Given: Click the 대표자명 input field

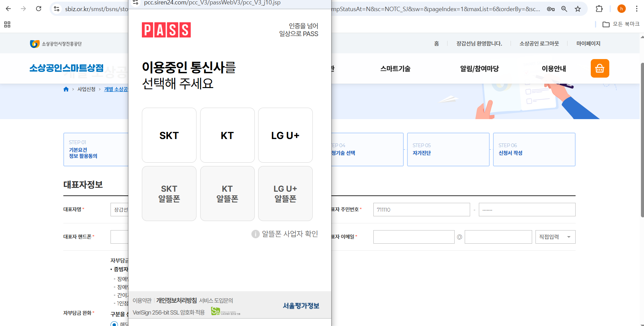Looking at the screenshot, I should pyautogui.click(x=120, y=210).
